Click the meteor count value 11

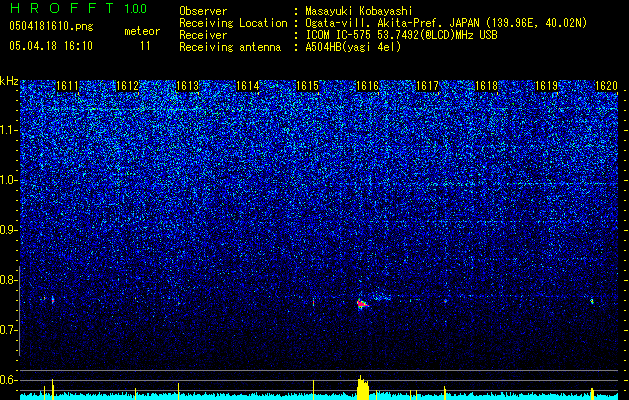145,46
